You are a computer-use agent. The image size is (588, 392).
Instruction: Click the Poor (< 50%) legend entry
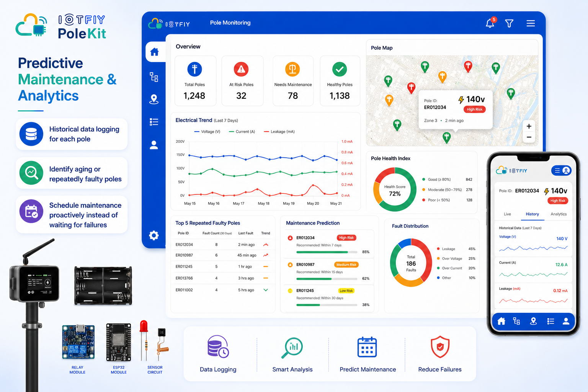(x=436, y=200)
